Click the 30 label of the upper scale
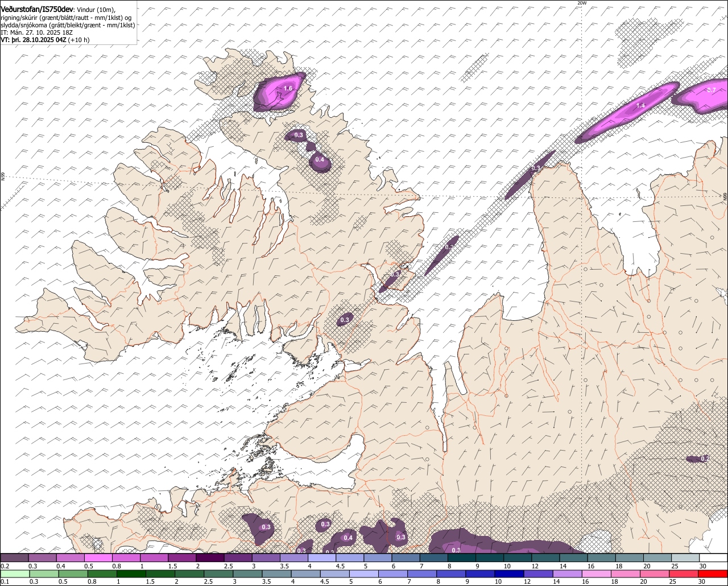 point(703,566)
